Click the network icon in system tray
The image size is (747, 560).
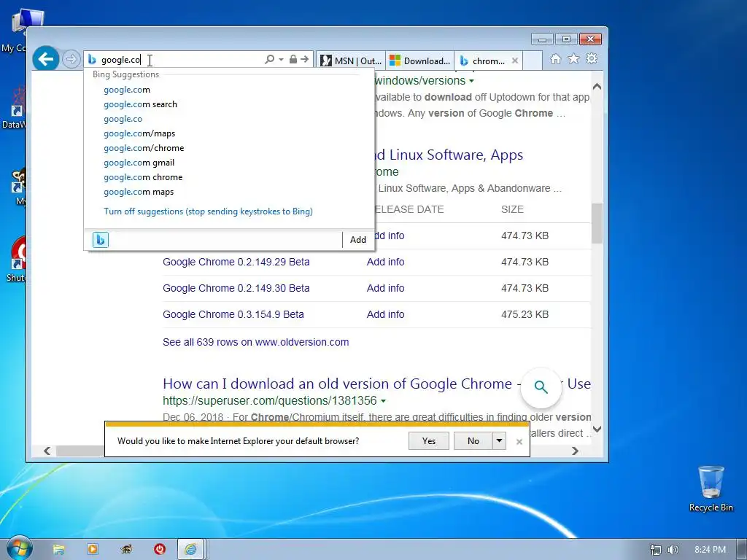(656, 550)
